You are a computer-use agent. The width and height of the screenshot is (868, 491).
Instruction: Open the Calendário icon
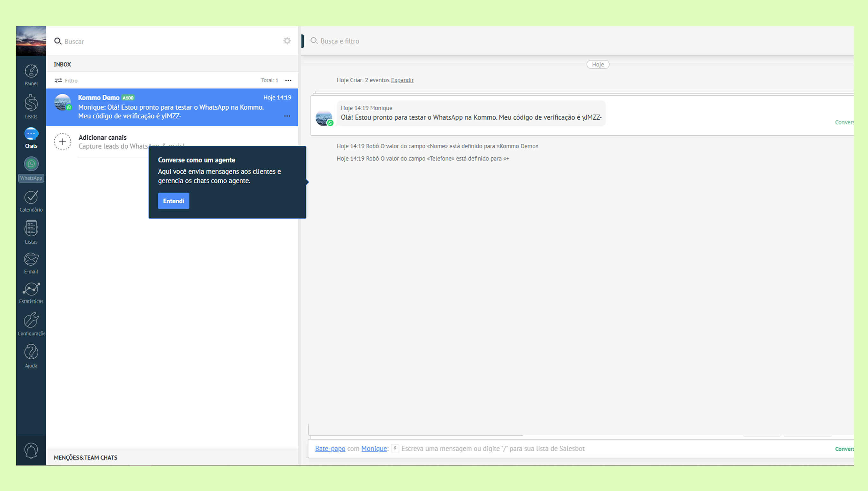coord(31,197)
